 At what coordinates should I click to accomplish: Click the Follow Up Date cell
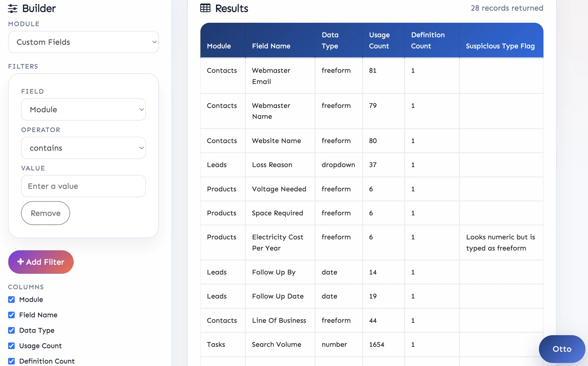pyautogui.click(x=280, y=296)
